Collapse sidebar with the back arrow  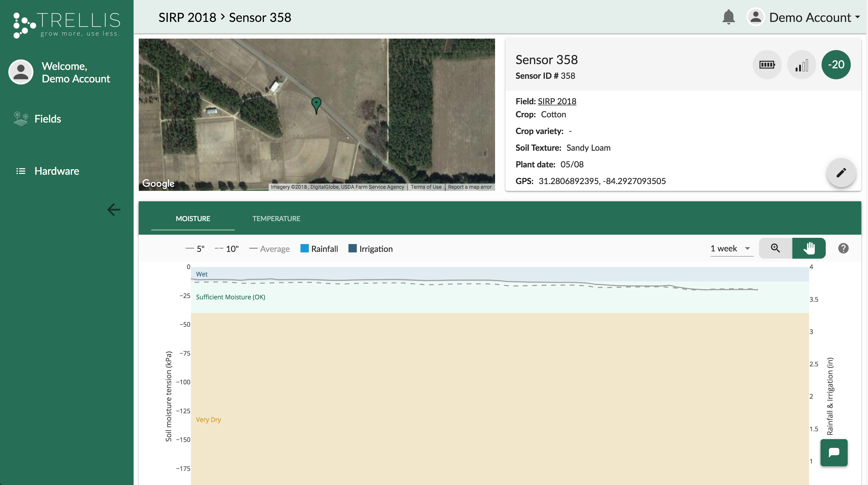(x=113, y=209)
